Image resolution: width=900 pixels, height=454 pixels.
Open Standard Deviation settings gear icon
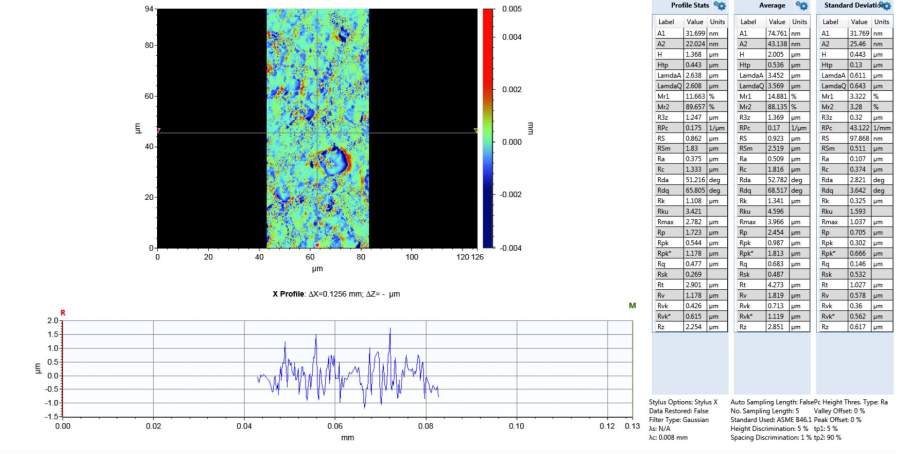click(885, 6)
